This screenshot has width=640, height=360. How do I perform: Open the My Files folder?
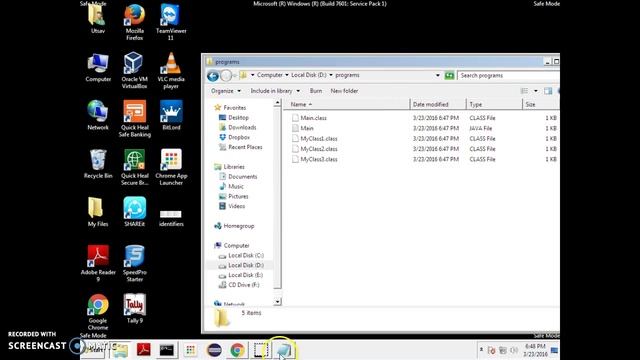[x=98, y=212]
